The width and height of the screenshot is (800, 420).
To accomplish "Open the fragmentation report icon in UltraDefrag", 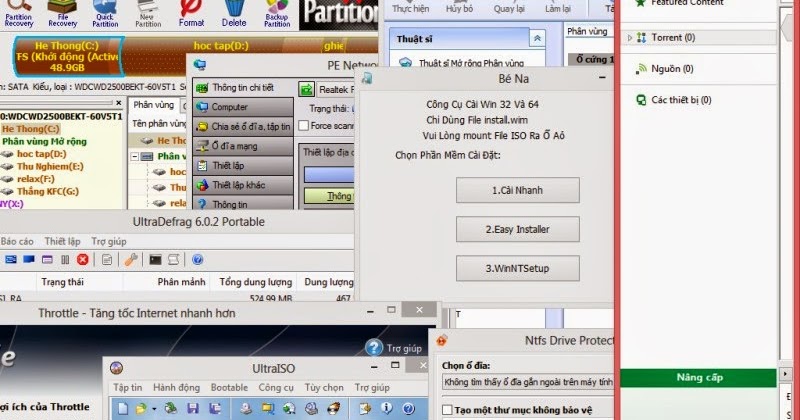I will coord(107,260).
